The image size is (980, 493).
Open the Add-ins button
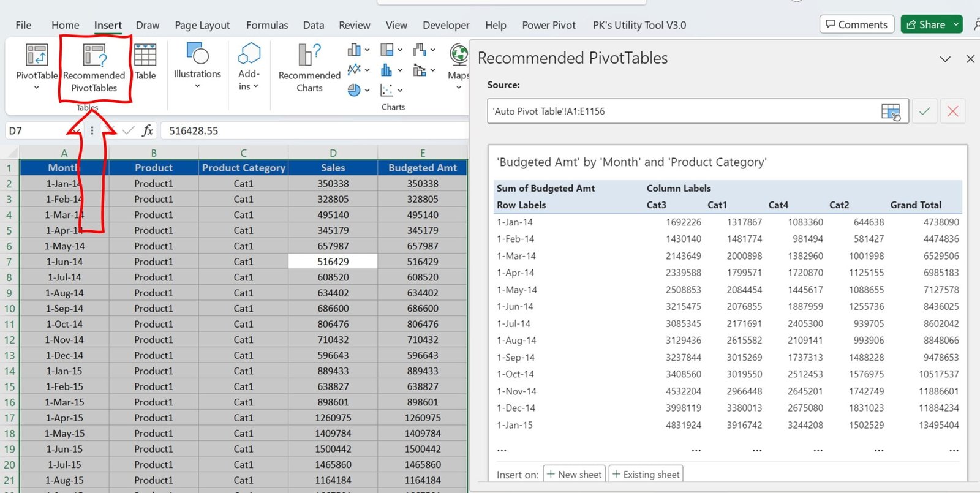249,66
